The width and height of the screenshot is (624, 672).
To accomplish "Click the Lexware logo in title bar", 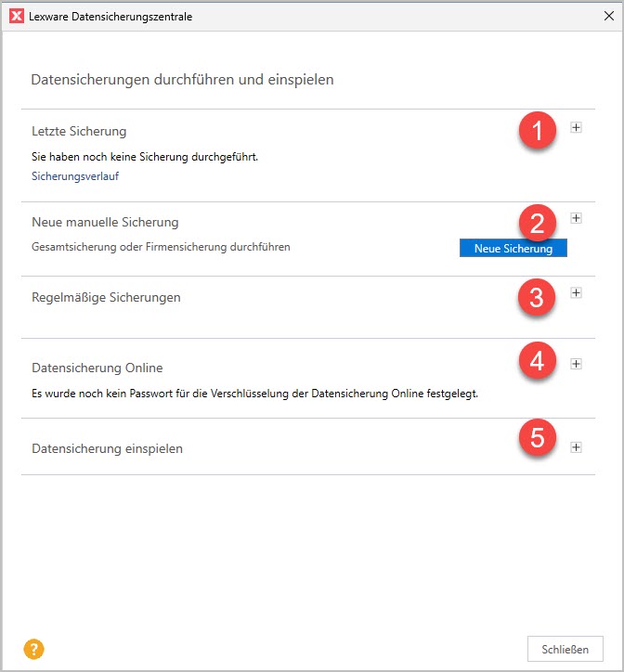I will (16, 16).
